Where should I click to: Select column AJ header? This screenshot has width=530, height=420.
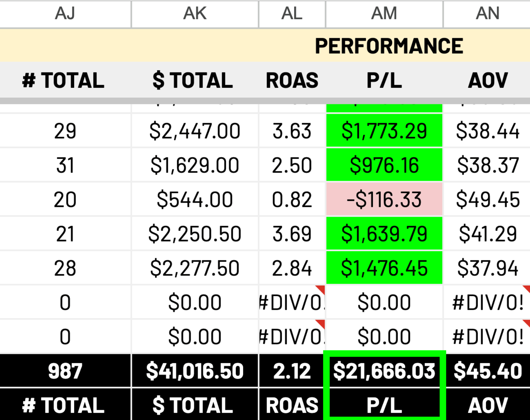[65, 14]
